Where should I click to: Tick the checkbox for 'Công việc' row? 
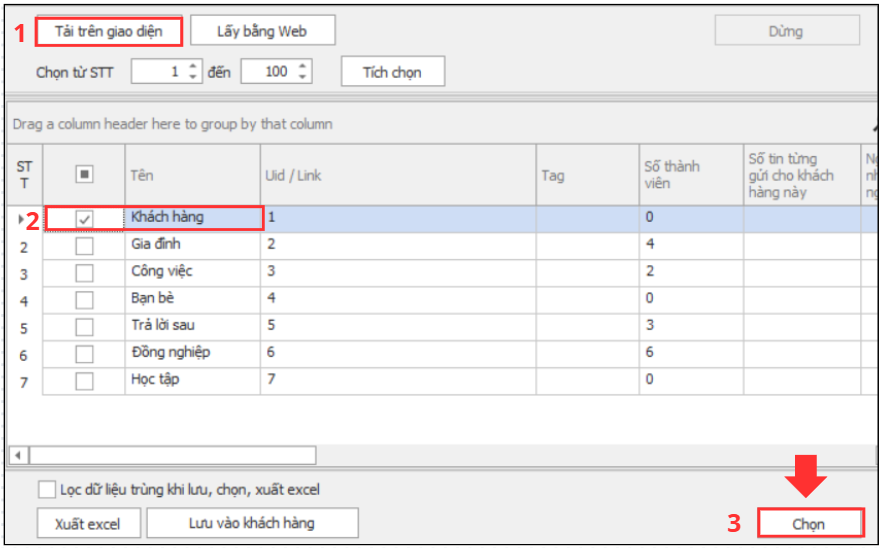(85, 272)
